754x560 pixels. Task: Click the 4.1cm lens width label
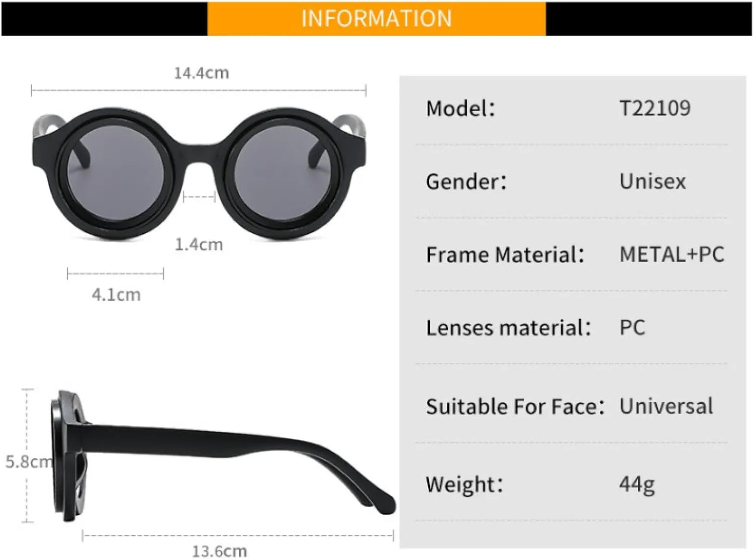tap(116, 295)
